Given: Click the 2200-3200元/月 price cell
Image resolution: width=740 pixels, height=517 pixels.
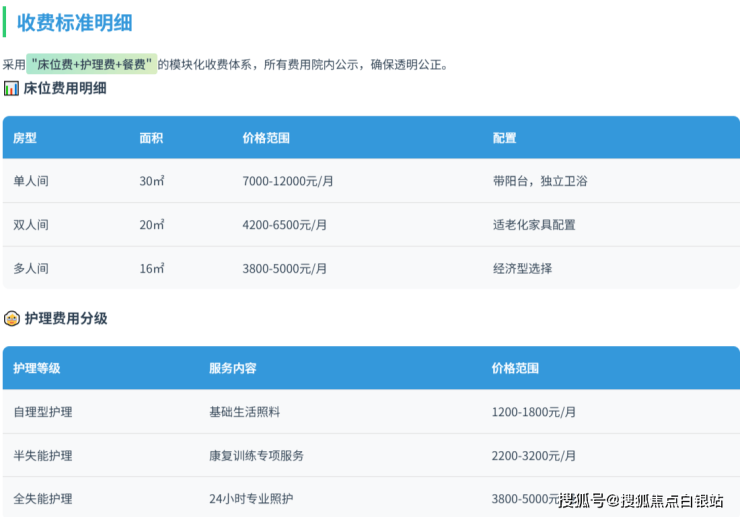Looking at the screenshot, I should point(533,455).
